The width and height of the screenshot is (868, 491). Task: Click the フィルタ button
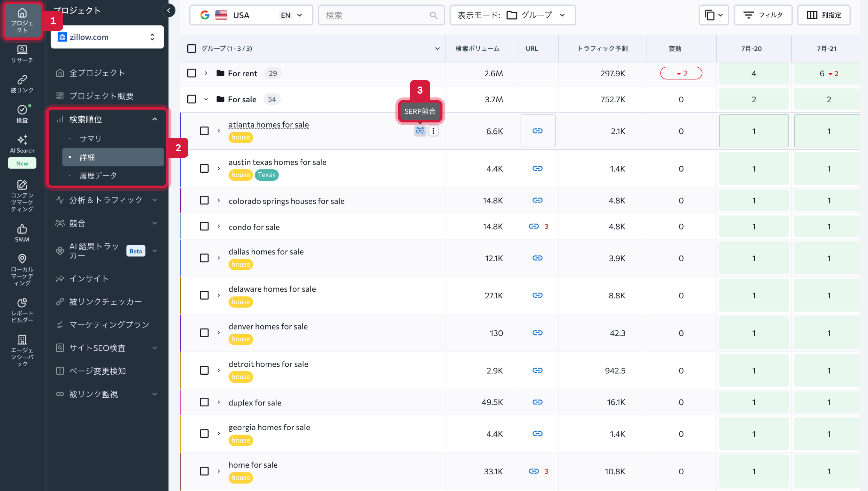[x=763, y=15]
